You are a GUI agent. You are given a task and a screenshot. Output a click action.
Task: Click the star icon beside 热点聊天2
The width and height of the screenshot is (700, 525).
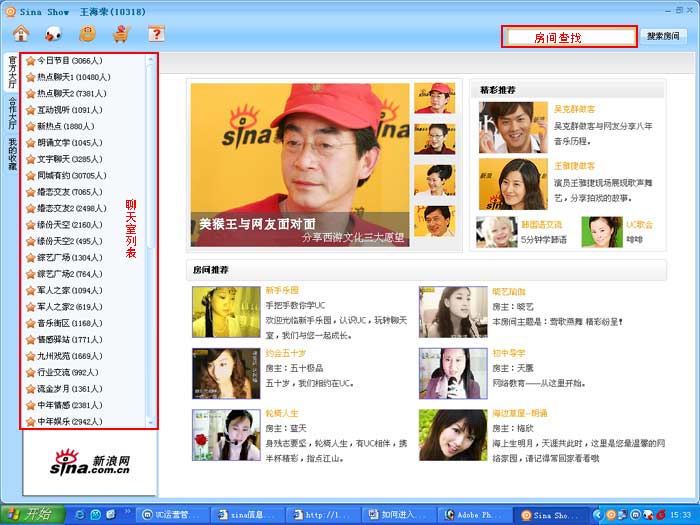click(x=30, y=94)
